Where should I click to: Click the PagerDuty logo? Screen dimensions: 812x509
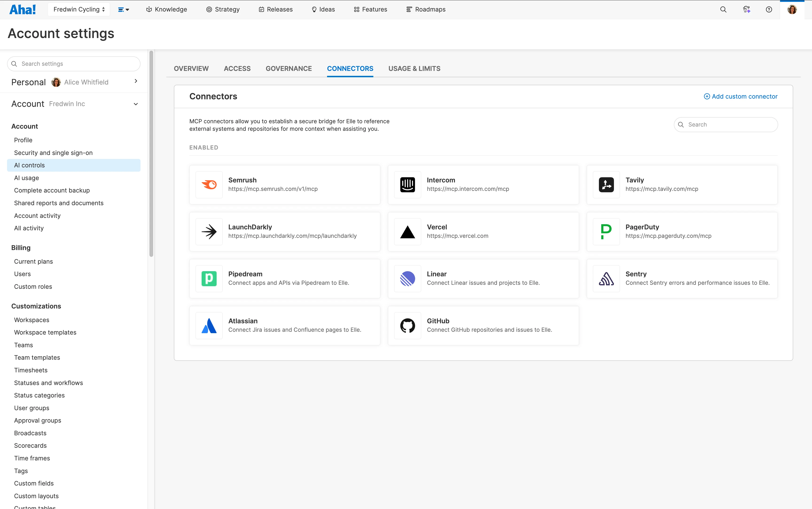pyautogui.click(x=606, y=231)
